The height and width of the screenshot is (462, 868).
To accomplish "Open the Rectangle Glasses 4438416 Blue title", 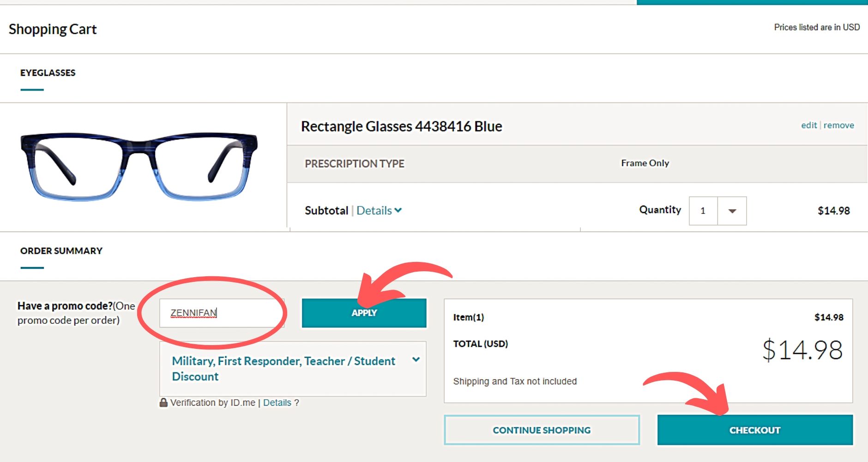I will click(x=401, y=126).
